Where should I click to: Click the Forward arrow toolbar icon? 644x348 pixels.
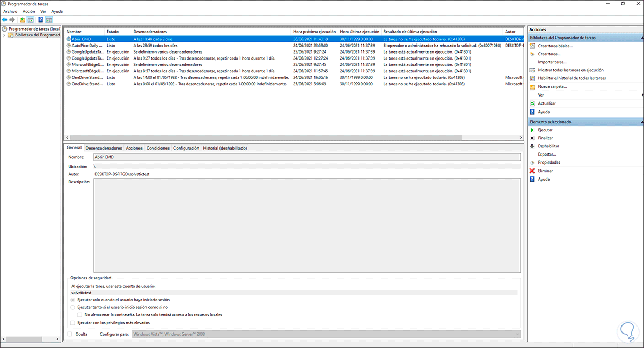pos(12,19)
